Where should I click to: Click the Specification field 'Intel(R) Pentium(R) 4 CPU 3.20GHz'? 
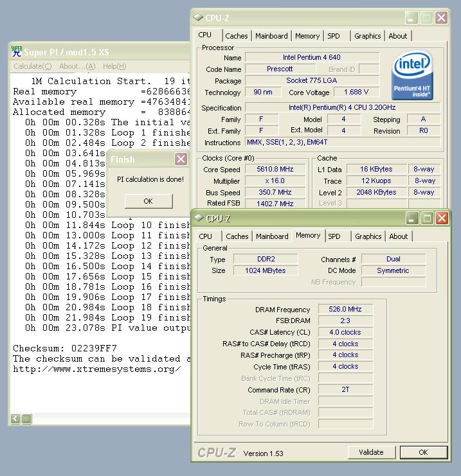[343, 107]
